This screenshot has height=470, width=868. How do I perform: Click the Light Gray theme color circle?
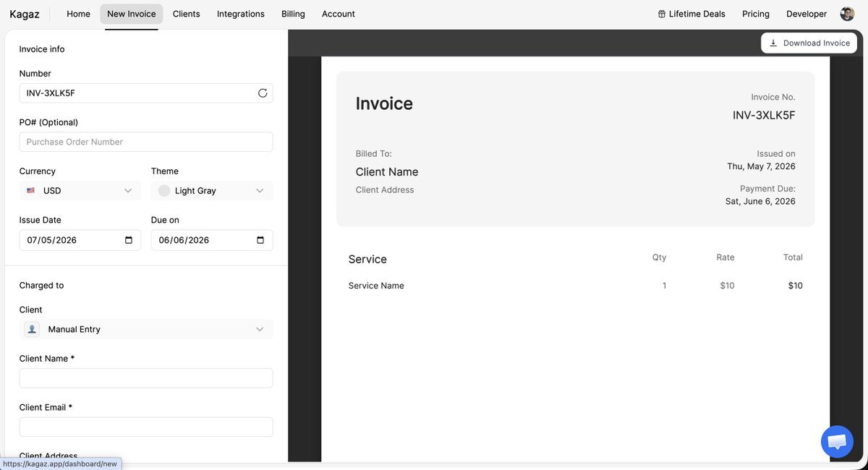(164, 191)
